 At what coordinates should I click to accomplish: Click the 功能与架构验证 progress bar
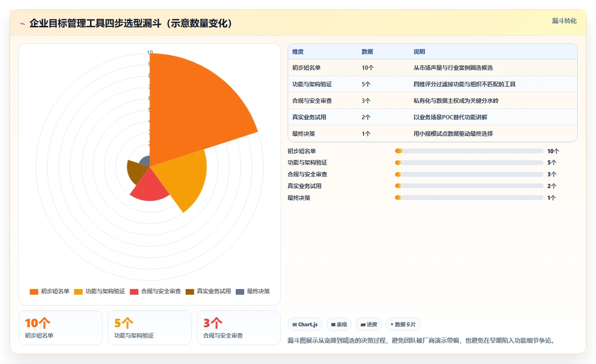pyautogui.click(x=469, y=163)
